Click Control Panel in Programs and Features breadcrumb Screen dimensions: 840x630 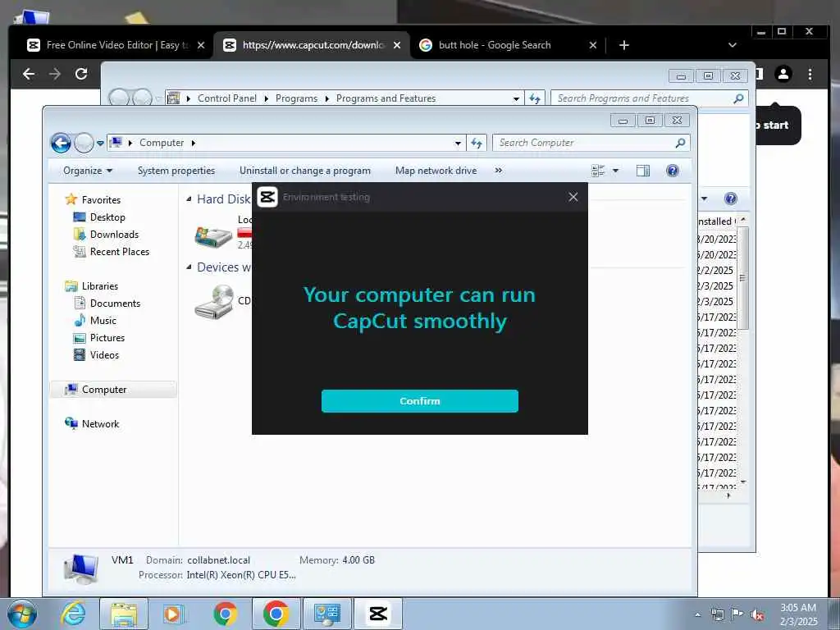[226, 98]
